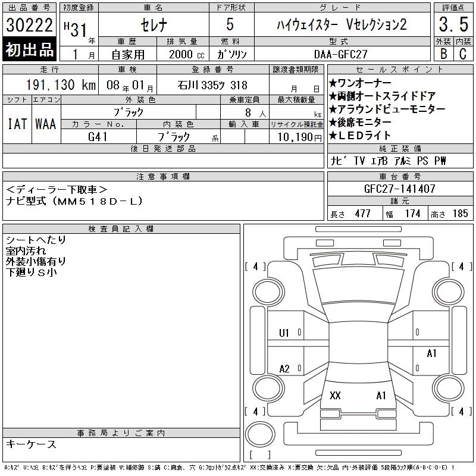Click the XX mark on the rear hatch

(x=335, y=395)
